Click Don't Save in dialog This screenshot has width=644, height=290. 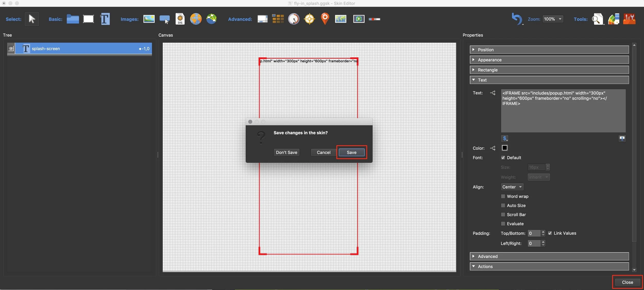(286, 152)
